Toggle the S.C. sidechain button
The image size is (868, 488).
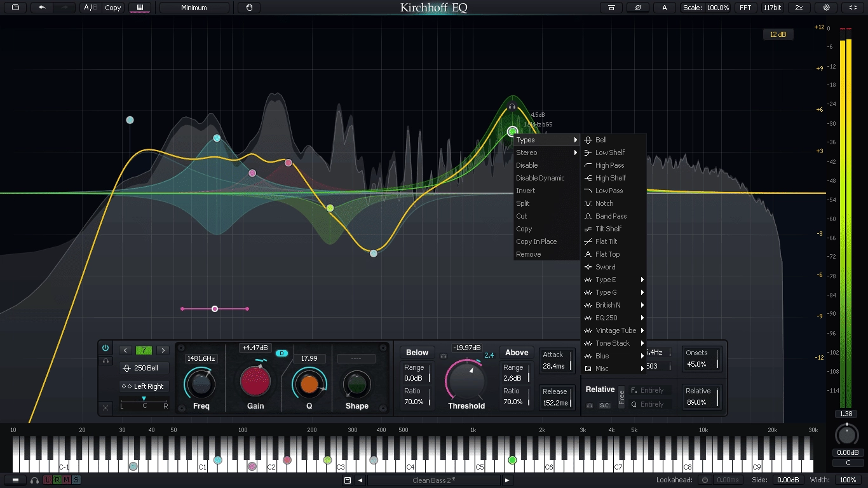tap(604, 405)
